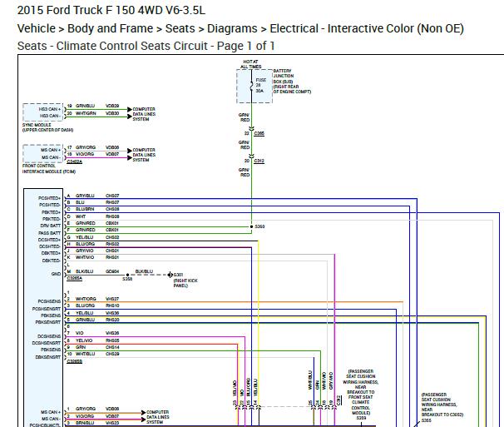The image size is (504, 427).
Task: Click wire label GRN/BLU VDB29
Action: tap(97, 106)
